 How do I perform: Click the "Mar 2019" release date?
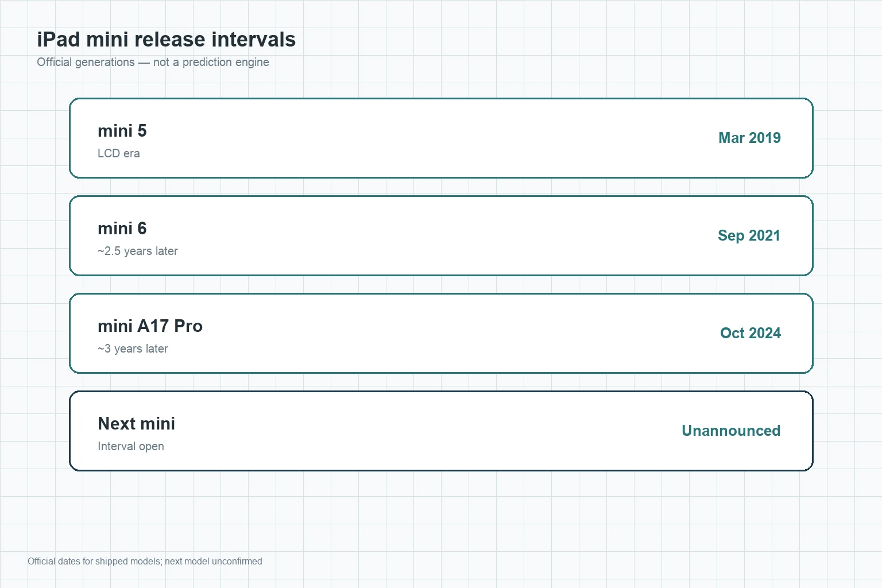point(749,138)
